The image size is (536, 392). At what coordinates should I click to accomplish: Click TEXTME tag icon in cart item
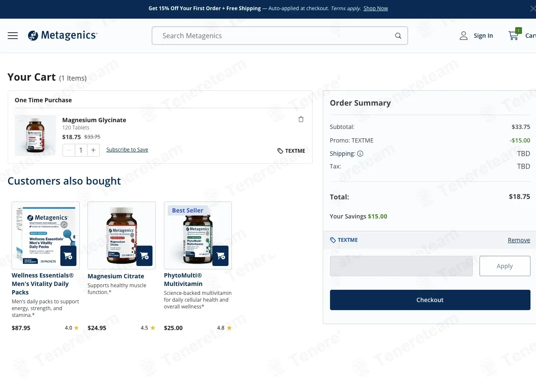pyautogui.click(x=280, y=151)
